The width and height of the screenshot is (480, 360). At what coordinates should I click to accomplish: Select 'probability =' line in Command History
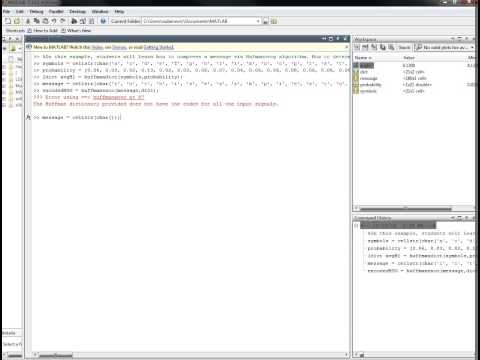tap(421, 248)
